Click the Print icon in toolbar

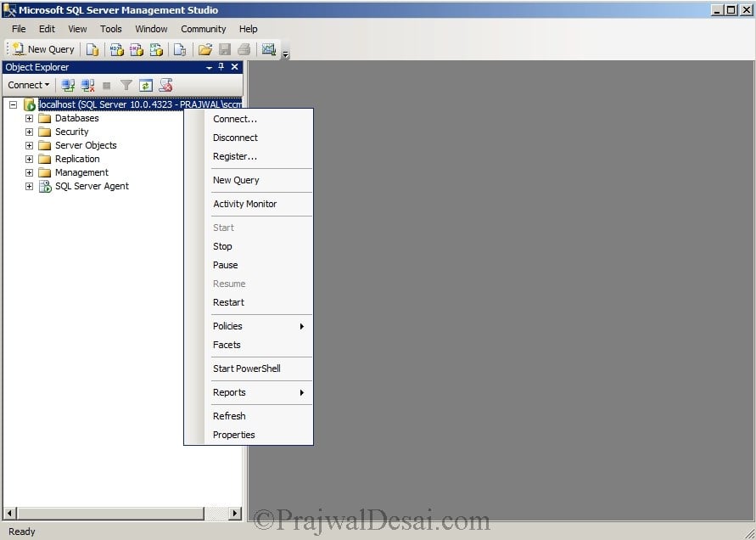244,49
